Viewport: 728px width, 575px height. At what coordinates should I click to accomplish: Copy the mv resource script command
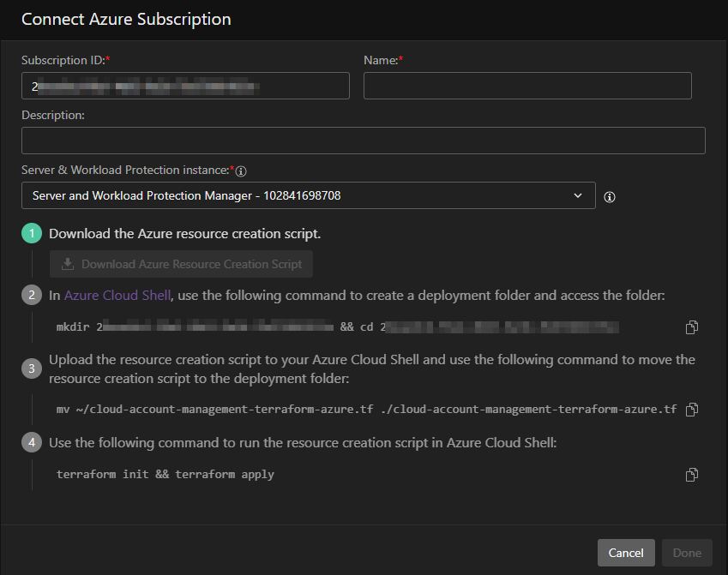point(692,410)
